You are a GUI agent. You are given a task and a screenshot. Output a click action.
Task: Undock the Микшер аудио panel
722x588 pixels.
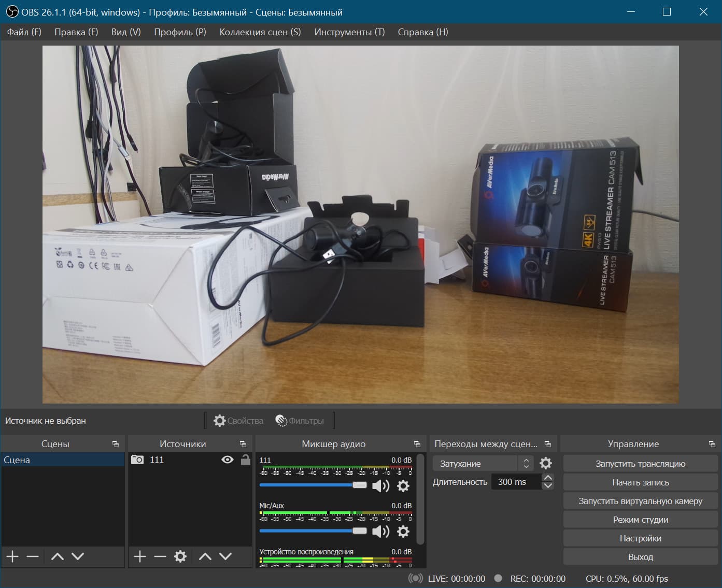pos(417,444)
